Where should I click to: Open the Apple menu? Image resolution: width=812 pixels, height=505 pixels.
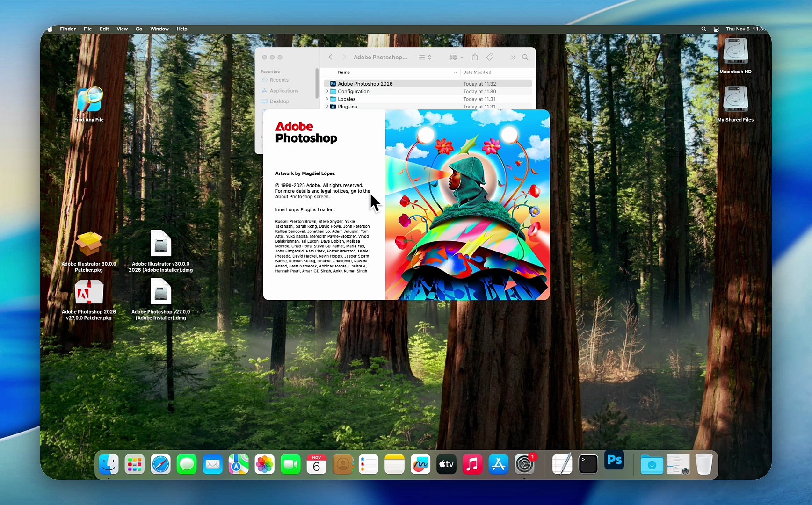[50, 29]
